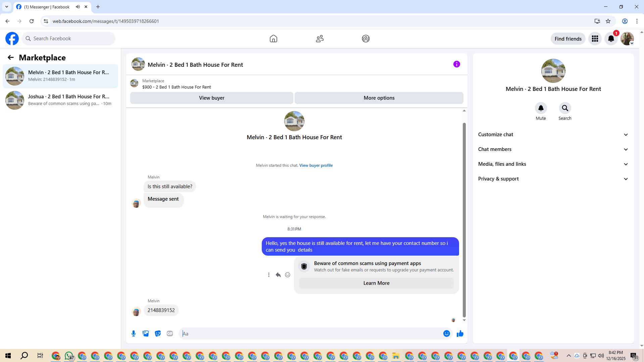644x362 pixels.
Task: Open File Explorer on the taskbar
Action: pos(396,356)
